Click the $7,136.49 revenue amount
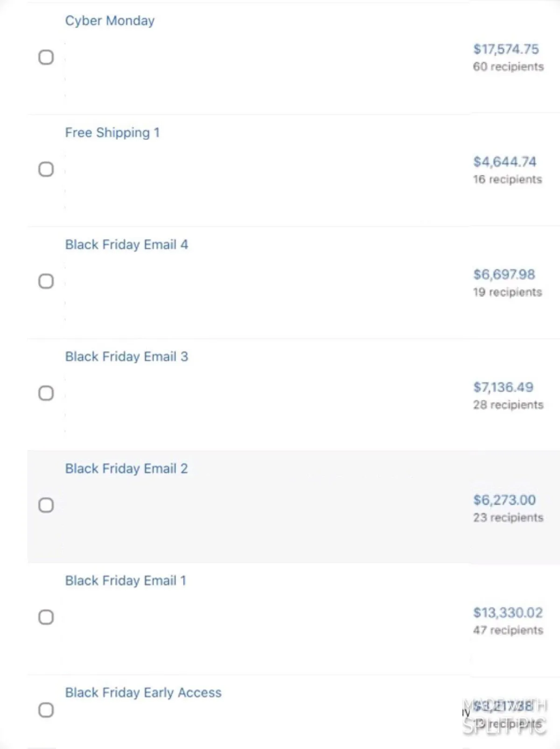 click(503, 387)
